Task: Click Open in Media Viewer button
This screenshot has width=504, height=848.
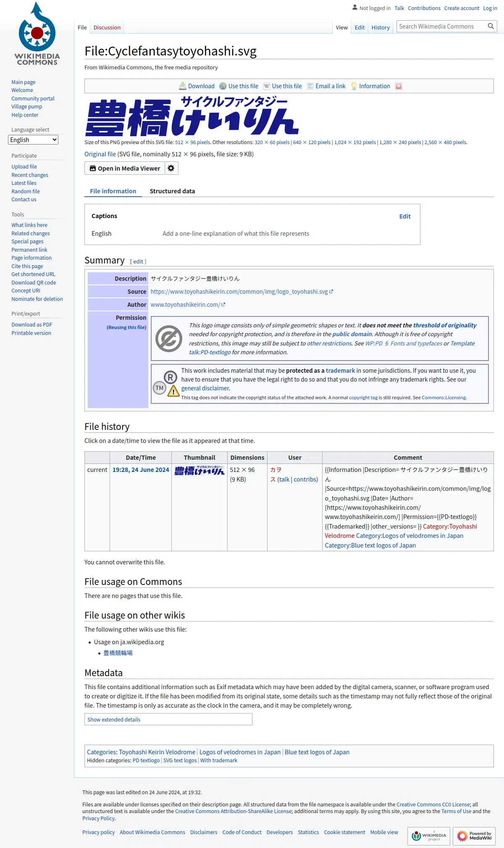Action: coord(125,168)
